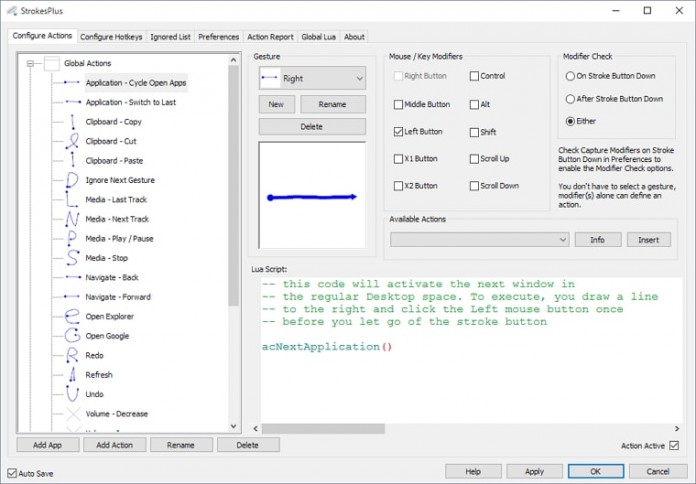The image size is (696, 484).
Task: Toggle the Action Active checkbox
Action: click(x=674, y=445)
